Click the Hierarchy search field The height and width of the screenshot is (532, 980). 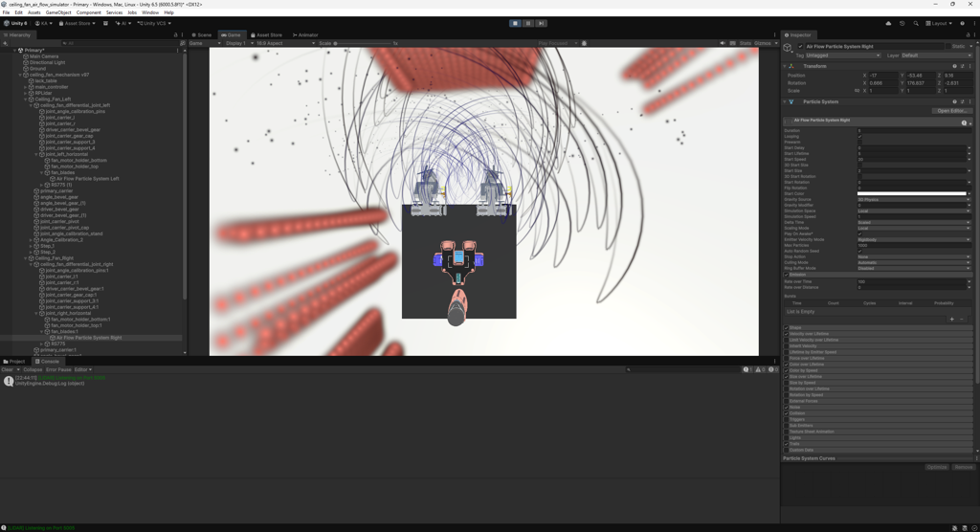119,43
